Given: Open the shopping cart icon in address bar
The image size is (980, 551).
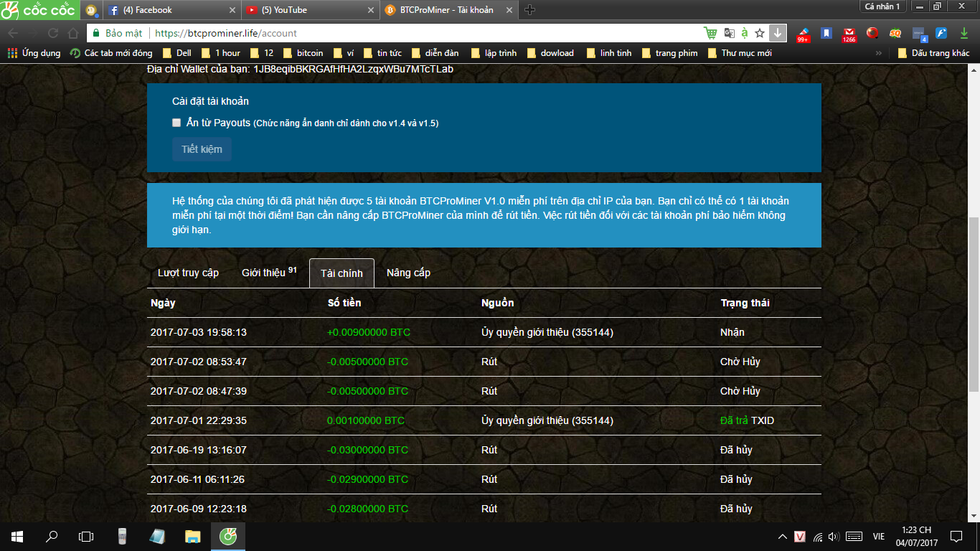Looking at the screenshot, I should click(x=711, y=33).
